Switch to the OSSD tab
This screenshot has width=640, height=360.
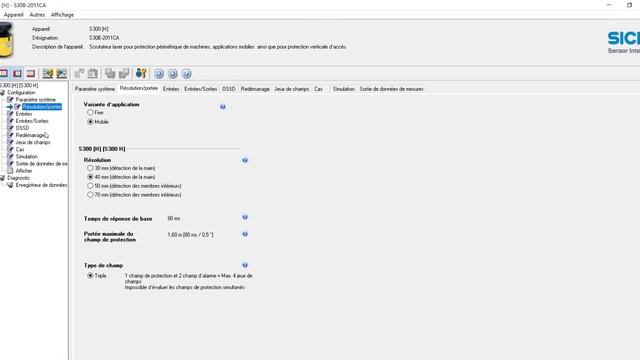coord(229,89)
